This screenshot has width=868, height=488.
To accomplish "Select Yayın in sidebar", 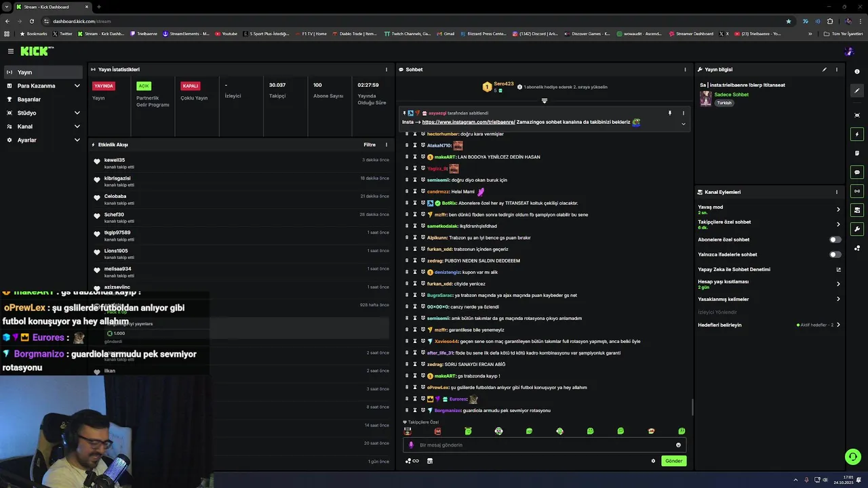I will (x=43, y=72).
